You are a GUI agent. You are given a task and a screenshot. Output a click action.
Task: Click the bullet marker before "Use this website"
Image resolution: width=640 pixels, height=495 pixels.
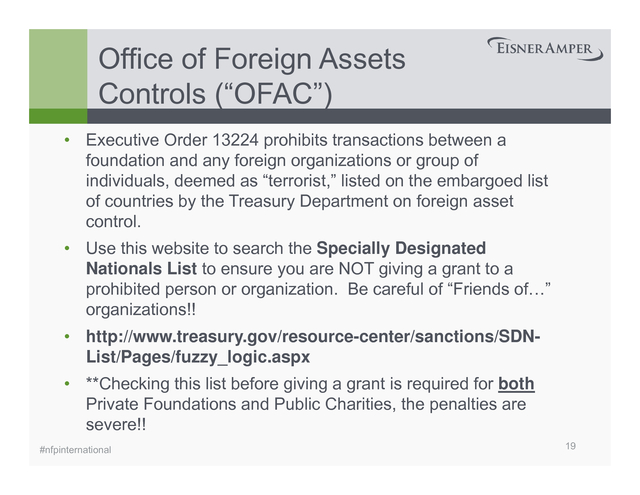(67, 248)
